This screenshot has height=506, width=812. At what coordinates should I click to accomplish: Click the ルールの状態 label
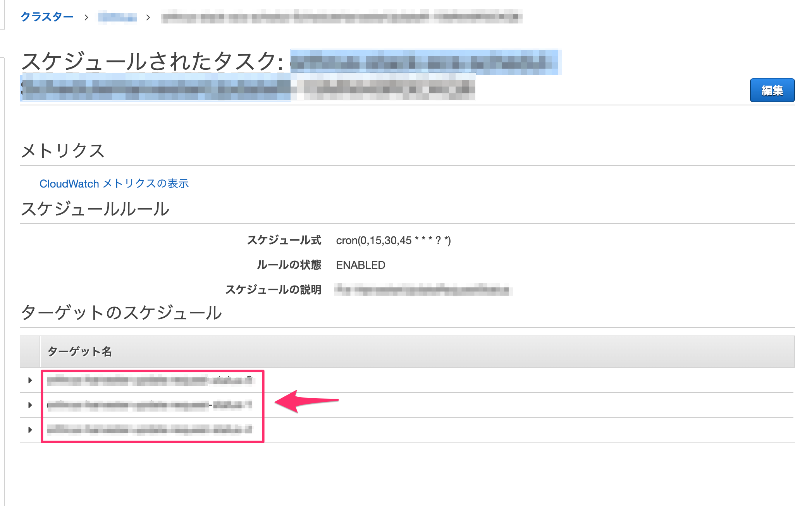click(289, 265)
